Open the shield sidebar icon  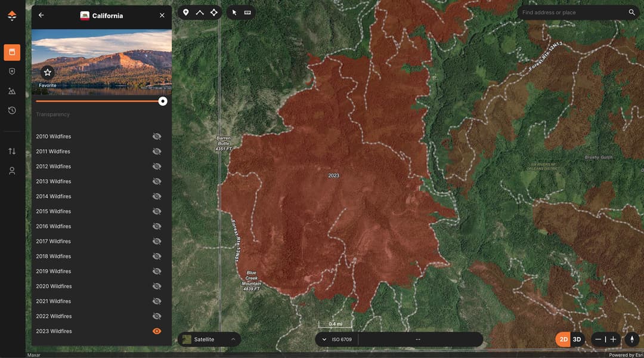click(x=12, y=72)
